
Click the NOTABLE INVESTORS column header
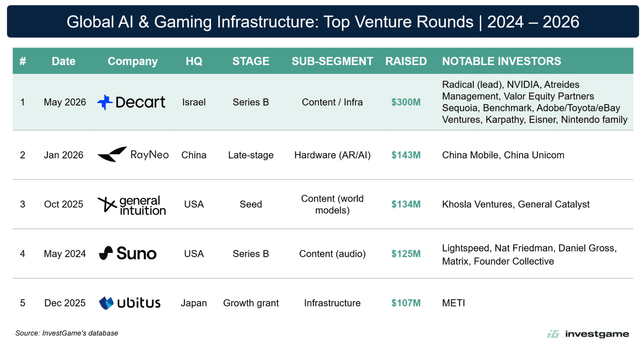point(501,61)
